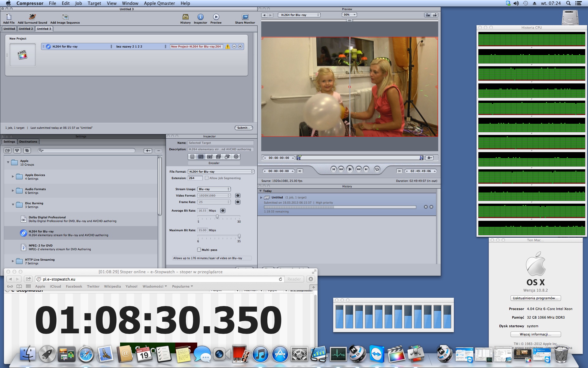Adjust the Average Bit Rate slider
The width and height of the screenshot is (588, 368).
tap(217, 217)
